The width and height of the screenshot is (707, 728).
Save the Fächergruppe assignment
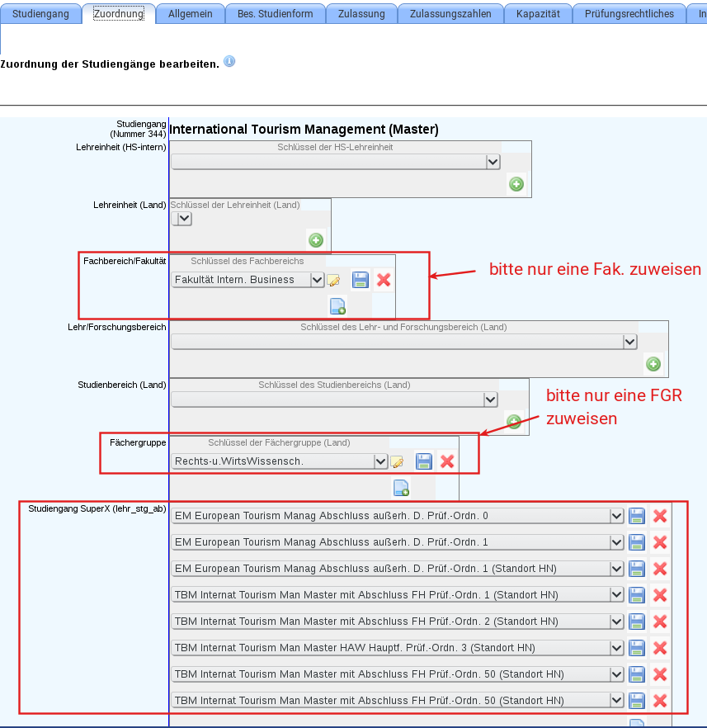click(423, 461)
